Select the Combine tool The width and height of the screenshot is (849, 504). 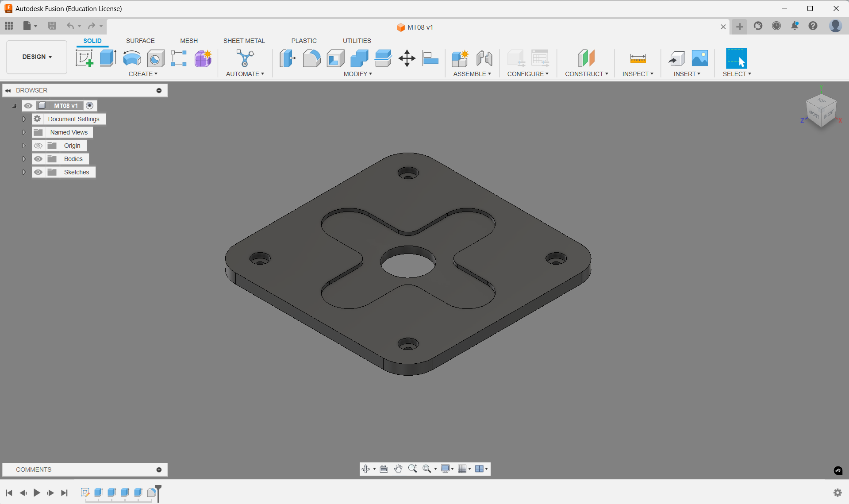359,58
